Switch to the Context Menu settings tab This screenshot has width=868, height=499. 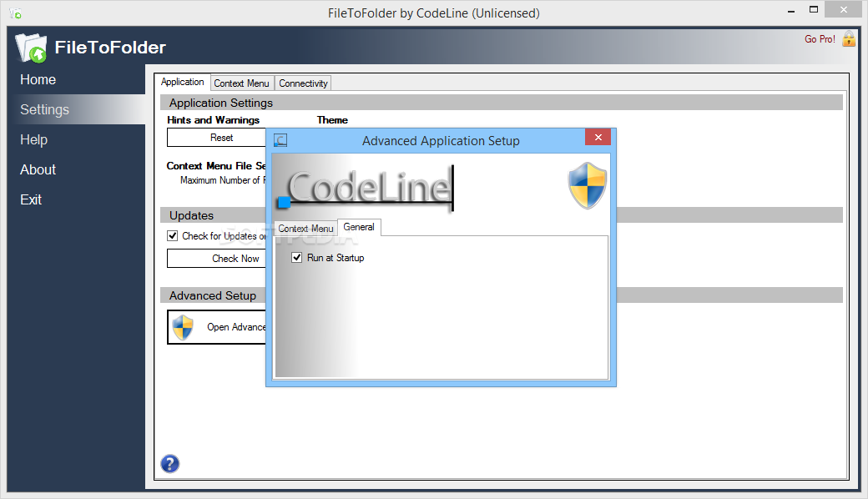[241, 83]
